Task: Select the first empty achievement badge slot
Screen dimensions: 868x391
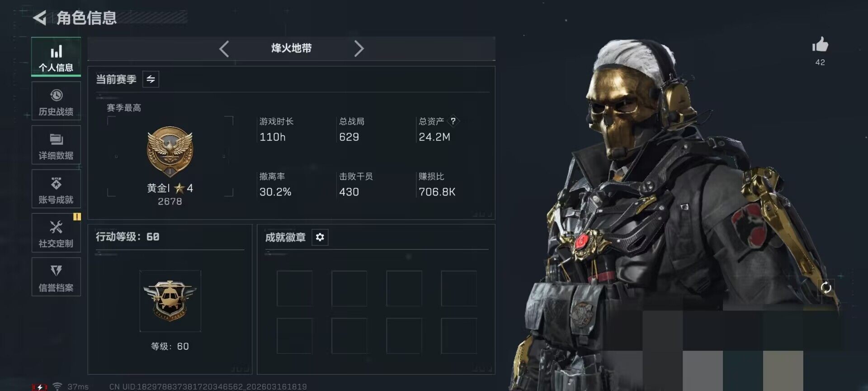Action: pyautogui.click(x=294, y=288)
